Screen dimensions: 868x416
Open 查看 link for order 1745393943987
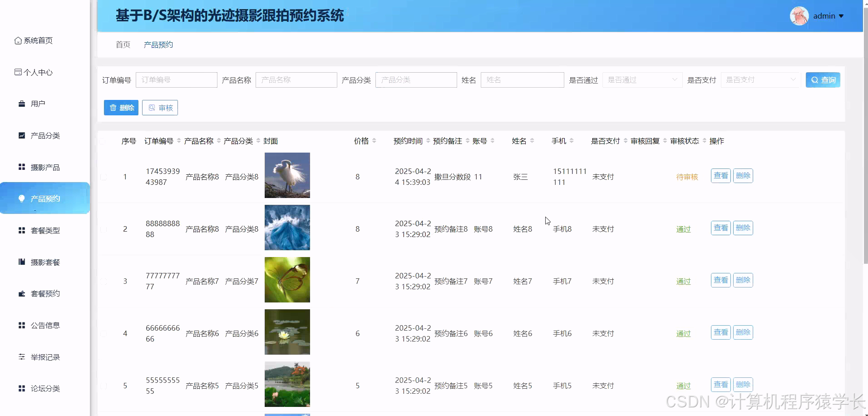point(720,176)
